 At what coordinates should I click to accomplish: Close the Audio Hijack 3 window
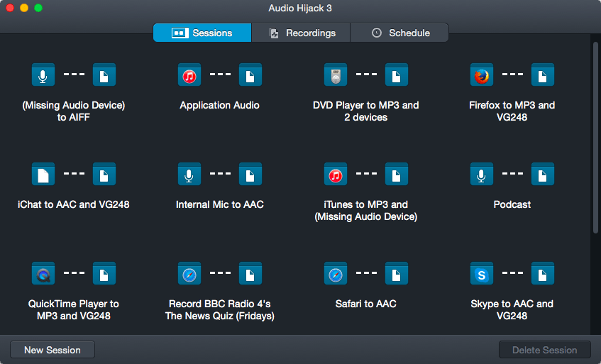10,8
